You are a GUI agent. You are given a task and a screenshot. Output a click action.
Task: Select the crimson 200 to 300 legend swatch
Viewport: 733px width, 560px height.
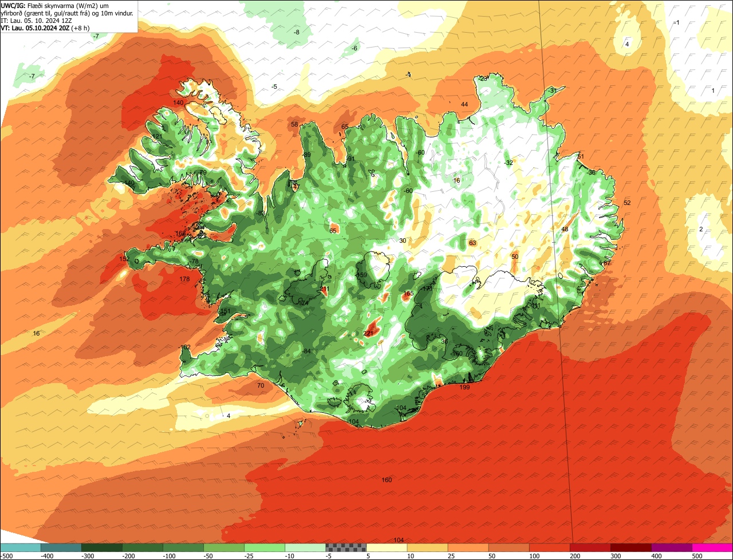[590, 547]
